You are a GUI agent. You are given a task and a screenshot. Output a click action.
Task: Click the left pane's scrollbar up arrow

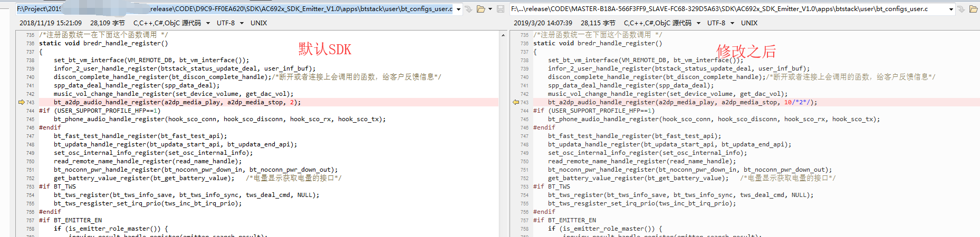(x=503, y=35)
